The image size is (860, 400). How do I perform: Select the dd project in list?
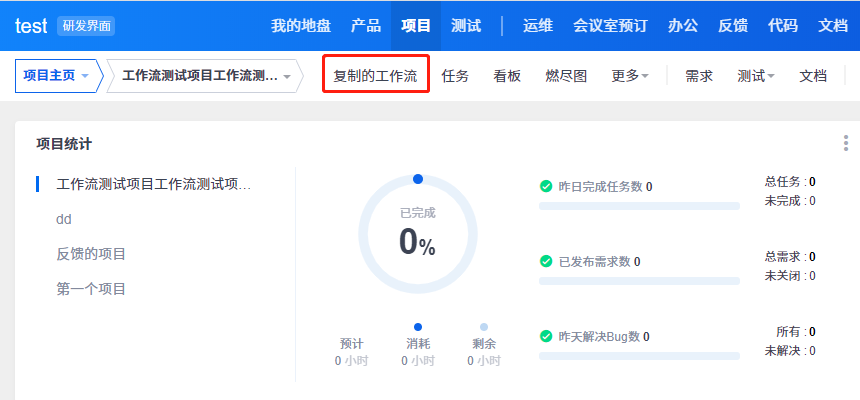64,219
